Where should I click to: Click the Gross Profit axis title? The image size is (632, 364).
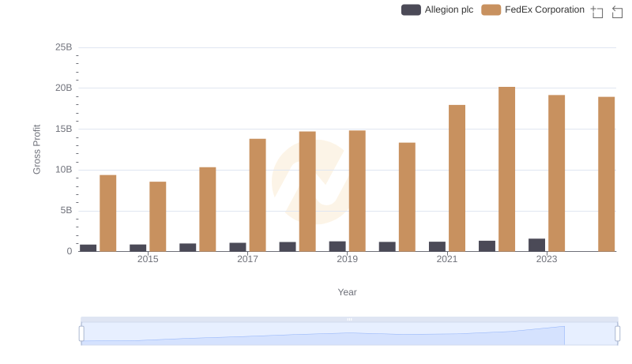[36, 149]
